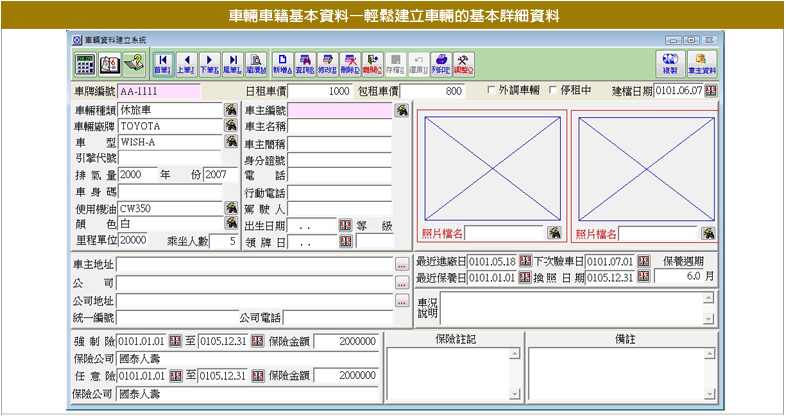786x418 pixels.
Task: Open the date picker for 建檔日期
Action: (711, 91)
